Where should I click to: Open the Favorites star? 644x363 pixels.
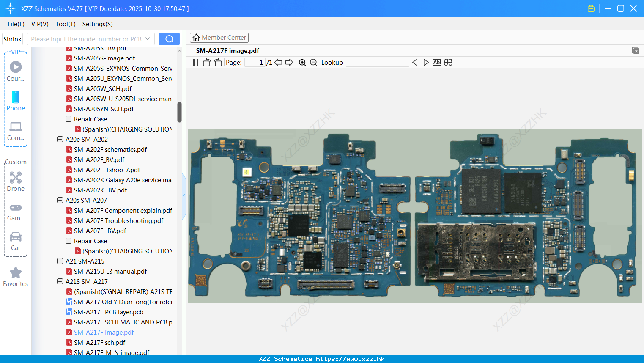tap(16, 277)
